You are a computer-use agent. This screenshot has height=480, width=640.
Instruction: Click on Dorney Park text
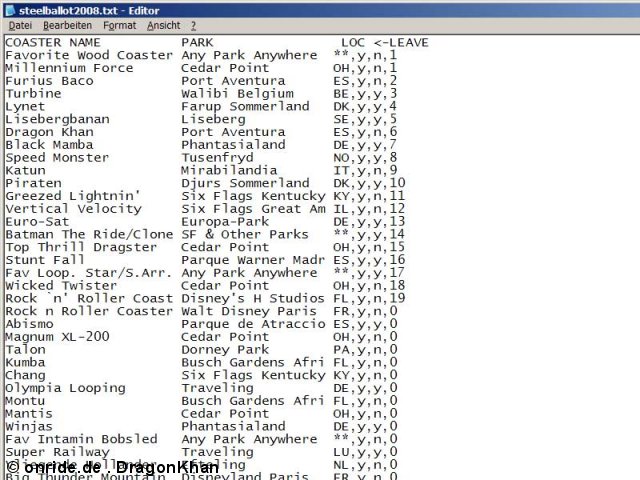pos(225,349)
